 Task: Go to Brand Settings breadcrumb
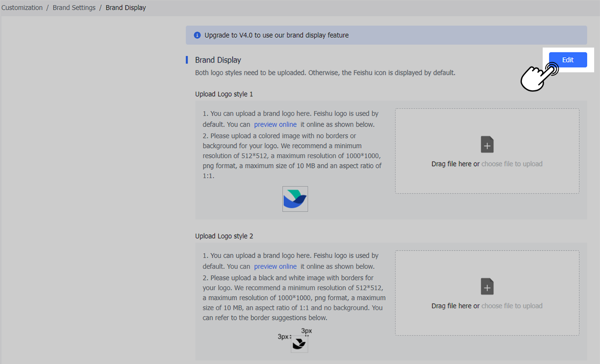74,8
